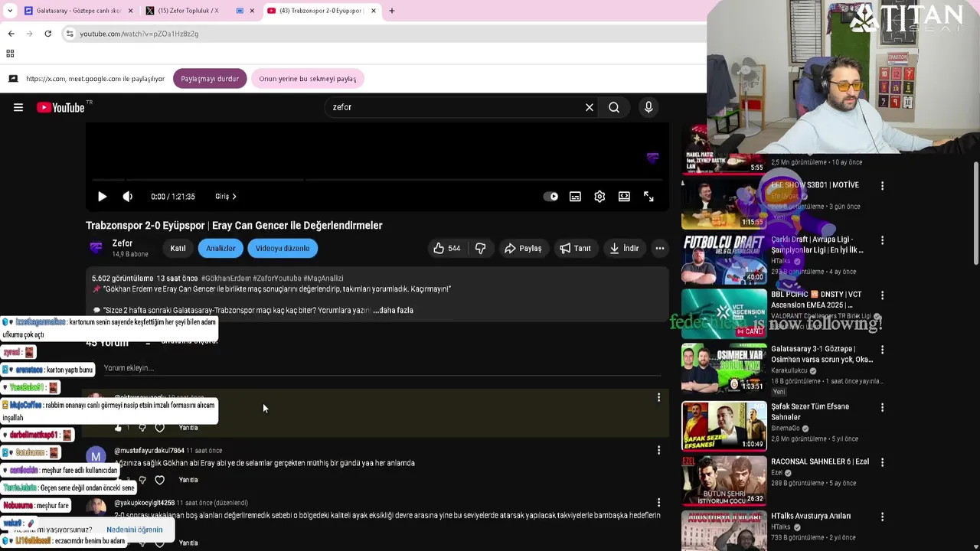This screenshot has width=980, height=551.
Task: Share the video via Paylaş
Action: 523,248
